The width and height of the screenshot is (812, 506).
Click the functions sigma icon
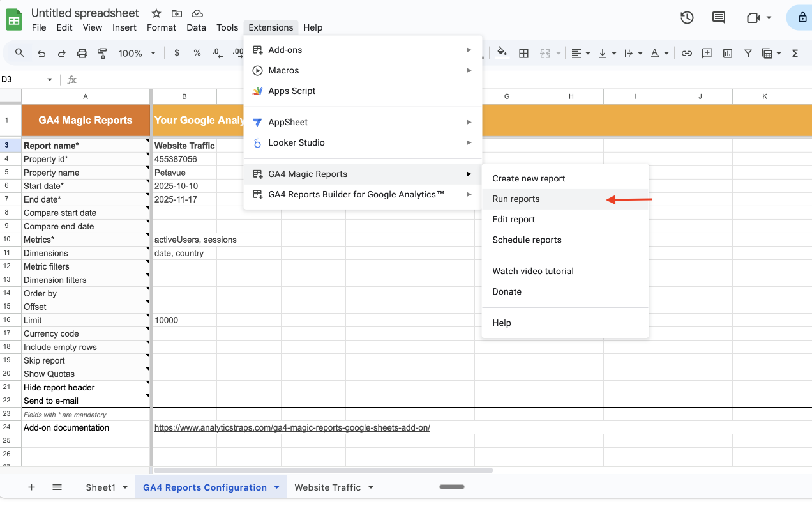[795, 54]
